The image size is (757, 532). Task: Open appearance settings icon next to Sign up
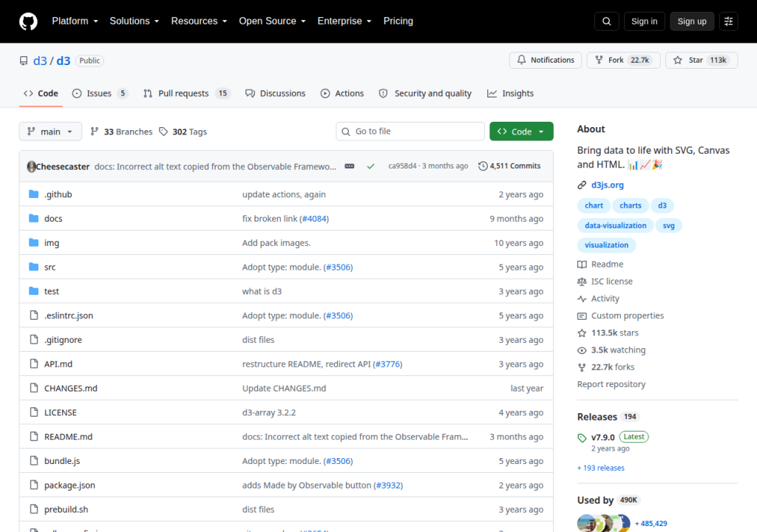pos(728,21)
